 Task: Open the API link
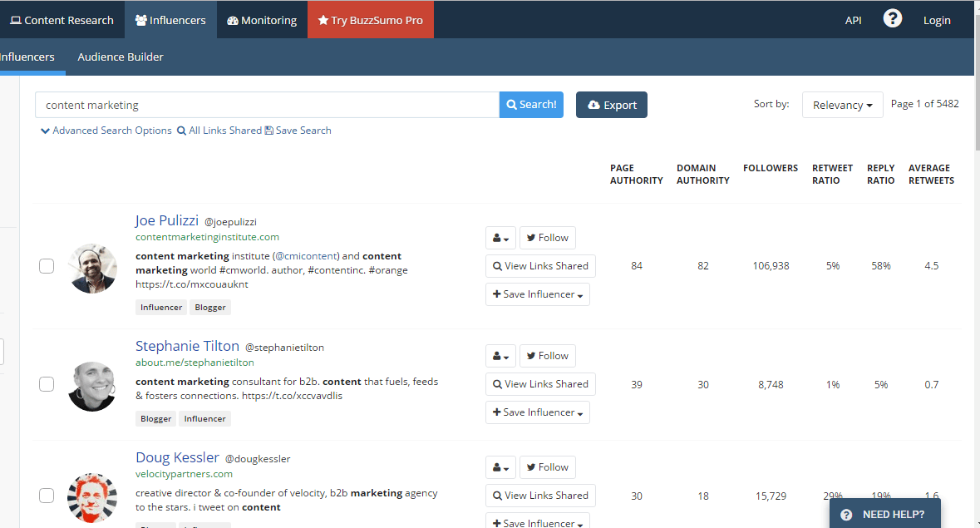point(853,20)
